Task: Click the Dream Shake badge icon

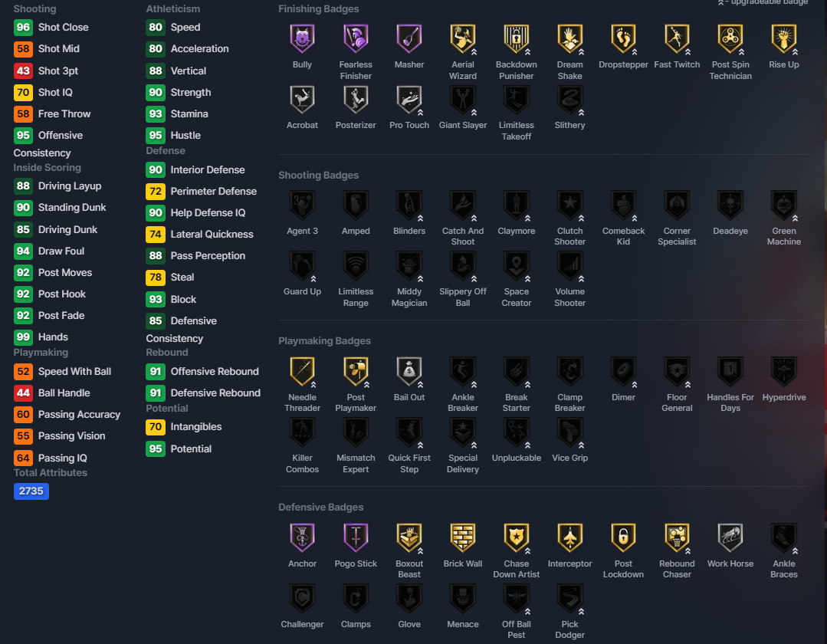Action: (x=570, y=38)
